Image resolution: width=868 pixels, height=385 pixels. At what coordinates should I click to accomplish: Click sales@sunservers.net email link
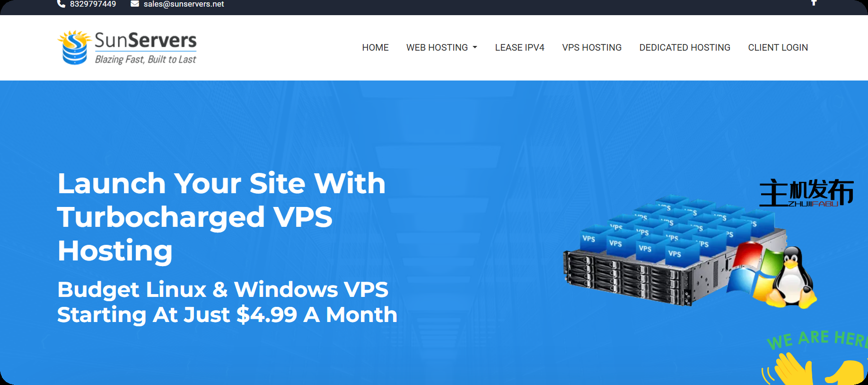coord(184,4)
